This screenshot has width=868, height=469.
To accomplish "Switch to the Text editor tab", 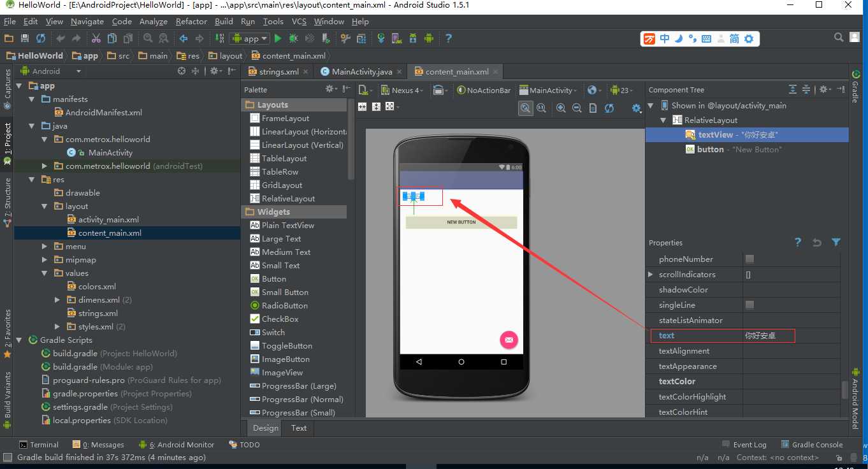I will click(299, 428).
